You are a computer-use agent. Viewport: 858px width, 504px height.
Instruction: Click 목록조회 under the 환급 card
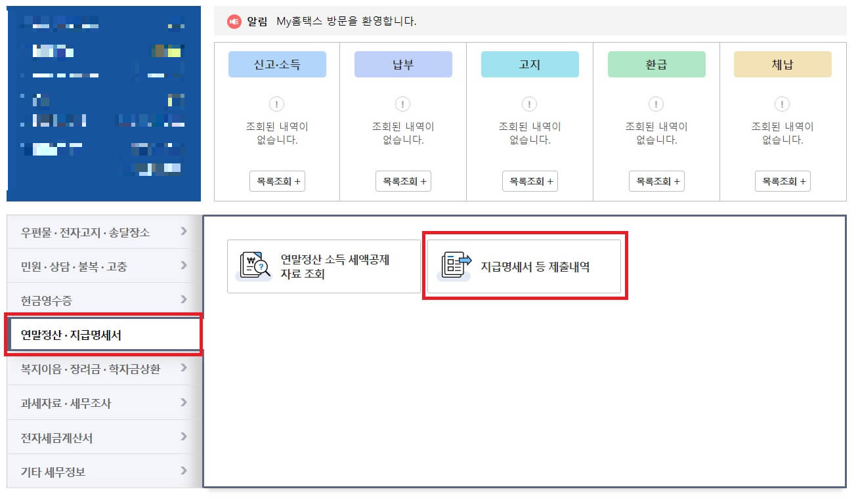656,181
